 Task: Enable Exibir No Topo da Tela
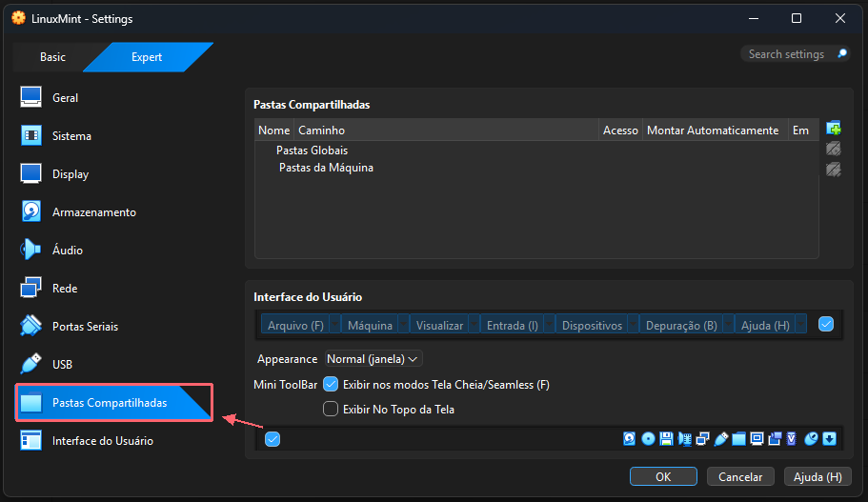(x=331, y=409)
